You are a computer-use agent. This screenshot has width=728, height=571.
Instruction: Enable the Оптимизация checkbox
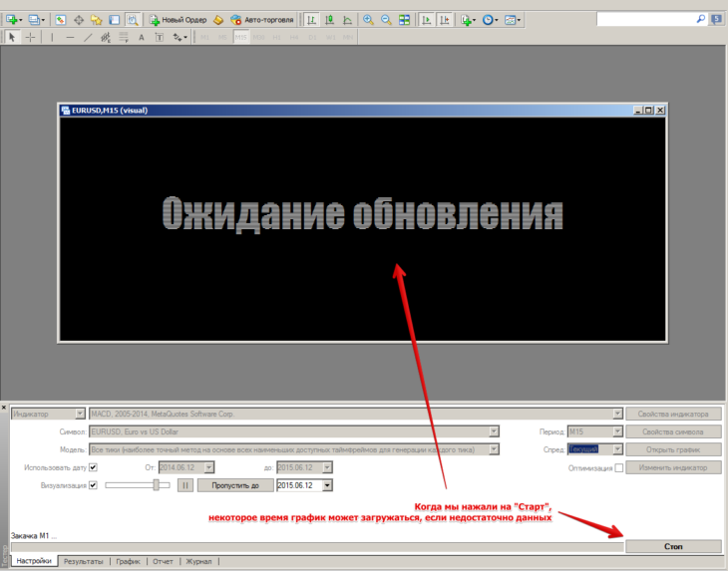pyautogui.click(x=619, y=467)
